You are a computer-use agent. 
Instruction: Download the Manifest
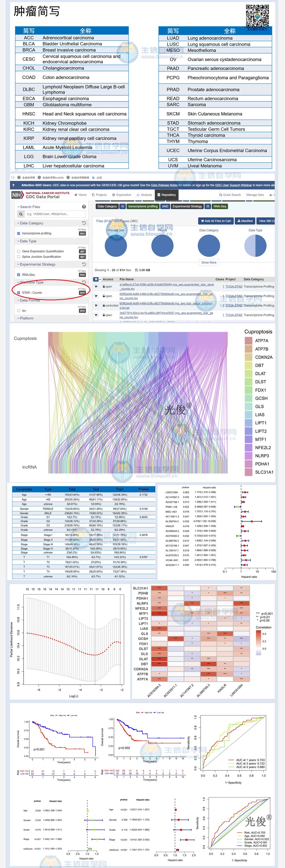click(x=245, y=221)
